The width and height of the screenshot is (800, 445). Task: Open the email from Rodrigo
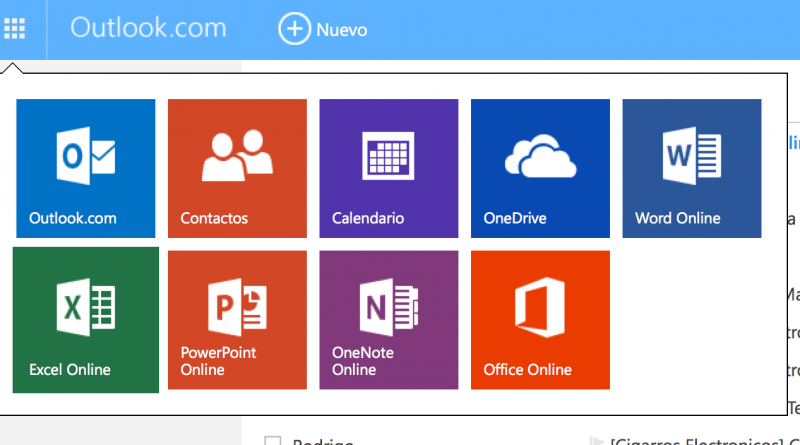point(324,441)
